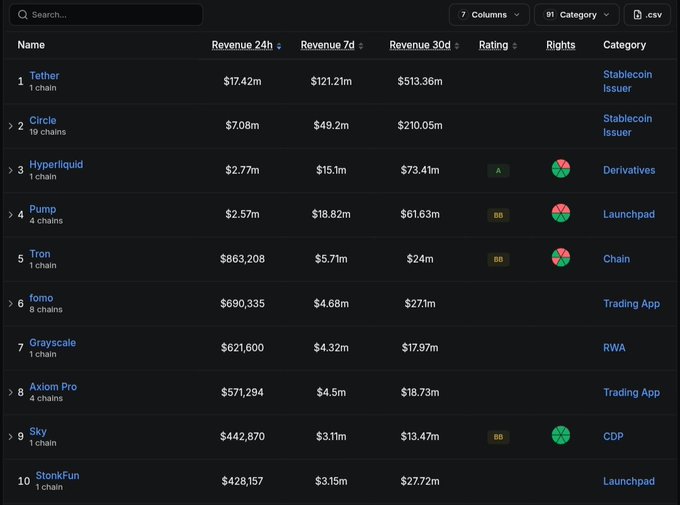Expand the Pump row
The height and width of the screenshot is (505, 680).
(10, 215)
